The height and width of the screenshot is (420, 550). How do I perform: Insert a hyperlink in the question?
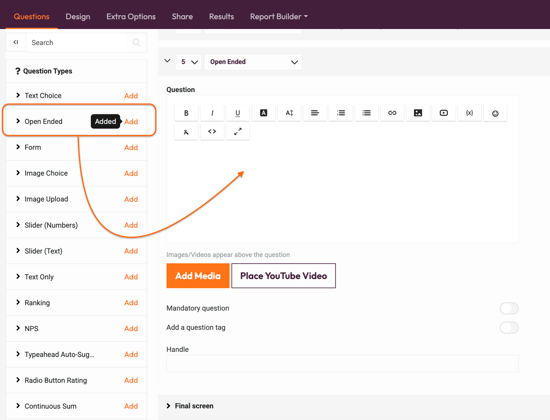pos(392,113)
